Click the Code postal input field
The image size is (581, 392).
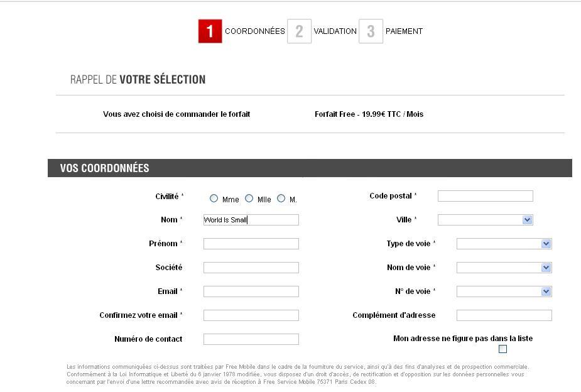(x=485, y=196)
